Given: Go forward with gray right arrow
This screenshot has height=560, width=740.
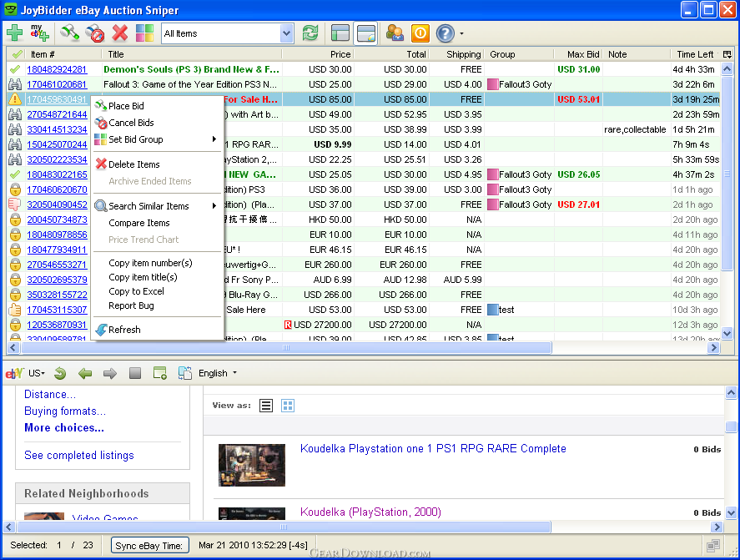Looking at the screenshot, I should [x=110, y=374].
